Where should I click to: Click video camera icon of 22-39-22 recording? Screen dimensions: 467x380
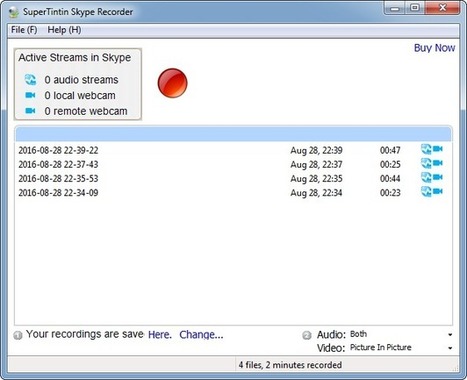tap(438, 149)
